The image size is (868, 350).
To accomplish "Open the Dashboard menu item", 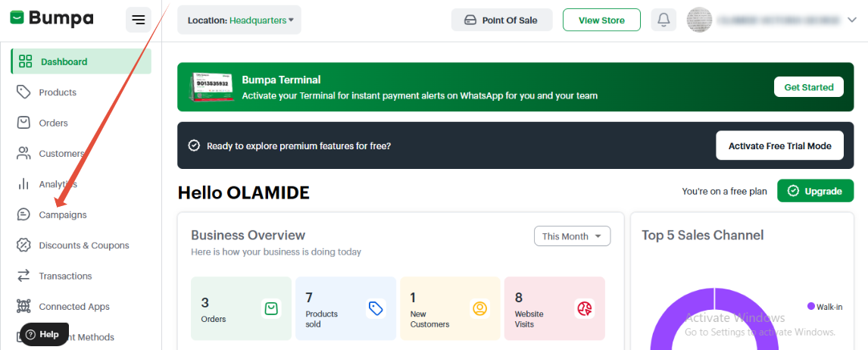I will [x=81, y=61].
